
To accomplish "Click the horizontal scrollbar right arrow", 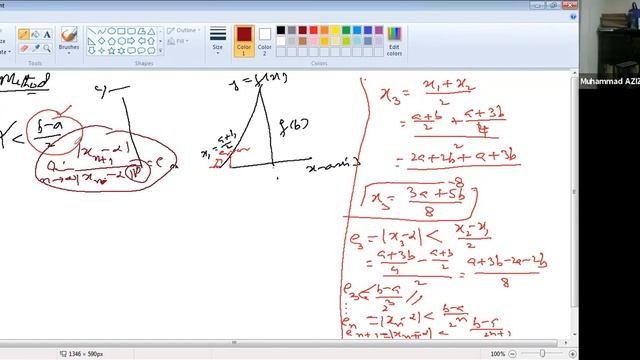I will pos(566,342).
